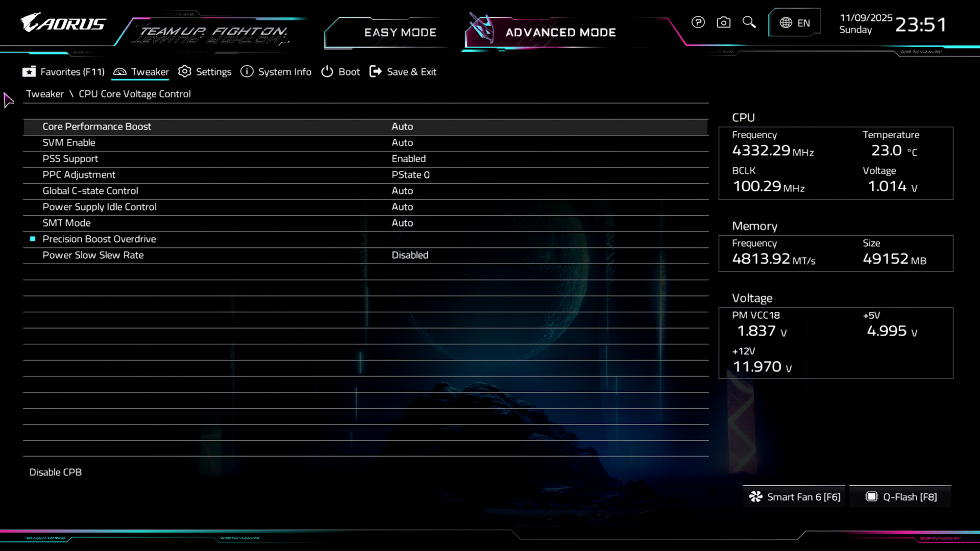This screenshot has width=980, height=551.
Task: Toggle Power Slow Slew Rate Disabled value
Action: [x=409, y=255]
